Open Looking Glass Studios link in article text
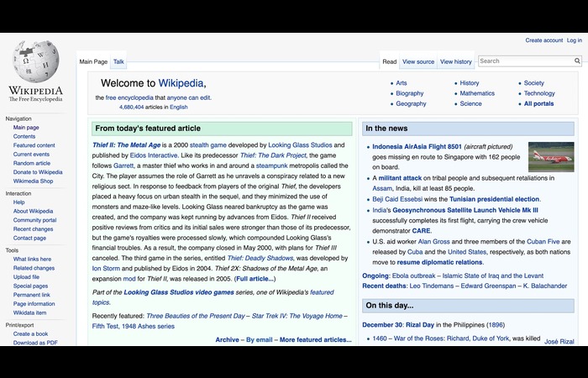Viewport: 588px width, 378px height. click(x=300, y=145)
